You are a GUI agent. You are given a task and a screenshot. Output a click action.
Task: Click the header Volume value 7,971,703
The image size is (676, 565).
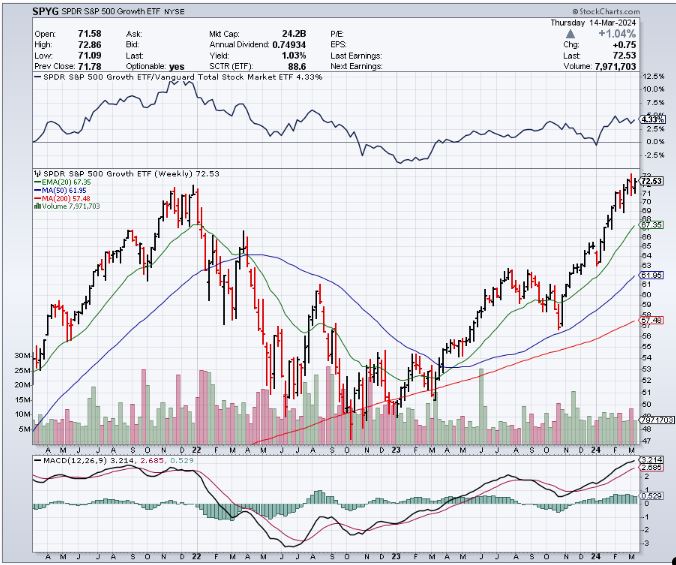[615, 67]
